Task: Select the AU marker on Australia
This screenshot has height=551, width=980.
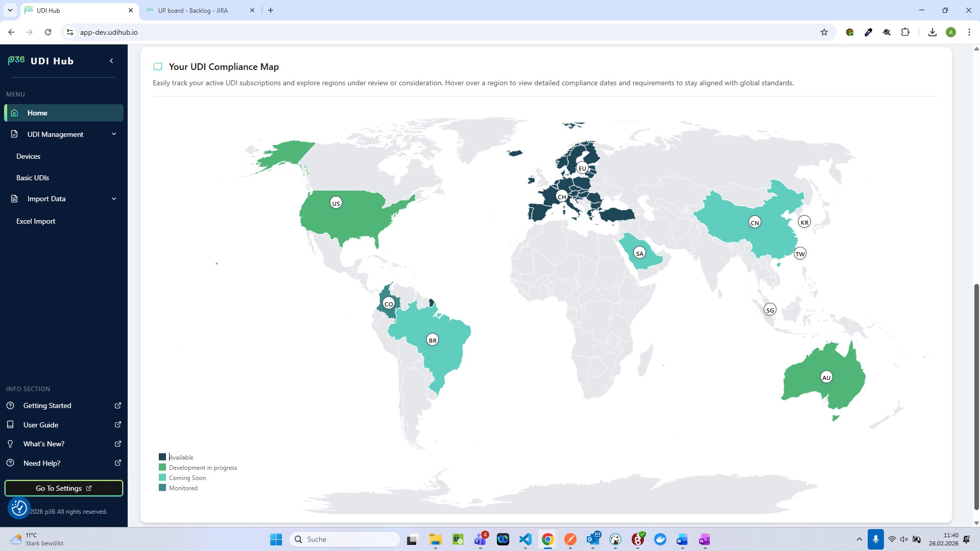Action: [x=826, y=377]
